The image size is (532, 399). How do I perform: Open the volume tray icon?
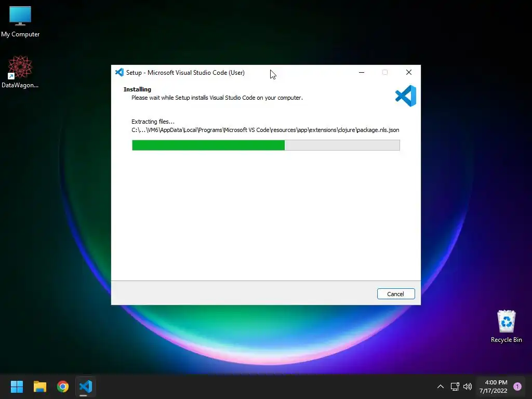coord(468,387)
